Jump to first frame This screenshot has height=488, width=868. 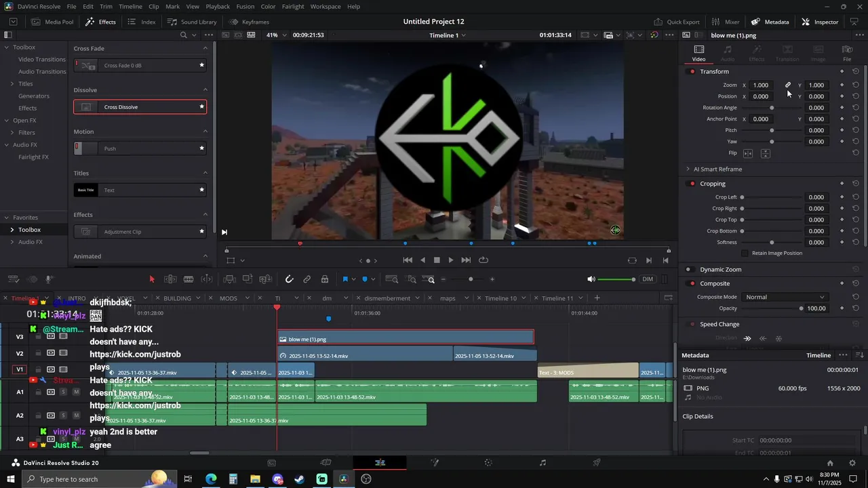pos(408,260)
